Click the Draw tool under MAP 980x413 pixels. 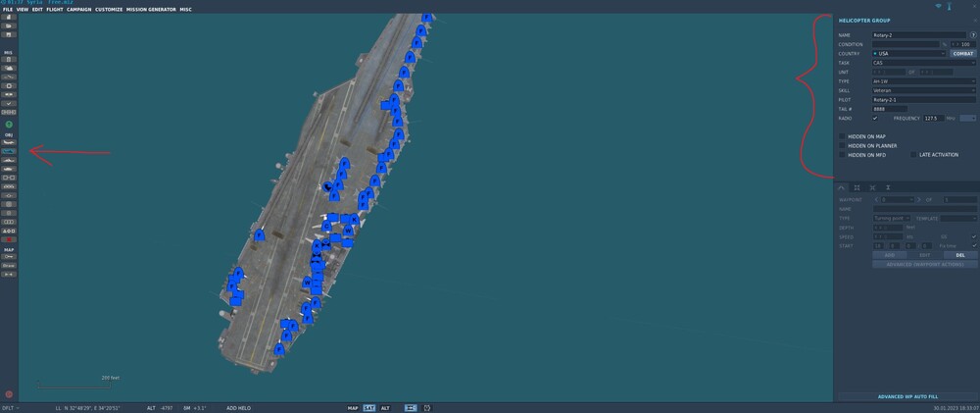click(x=9, y=265)
